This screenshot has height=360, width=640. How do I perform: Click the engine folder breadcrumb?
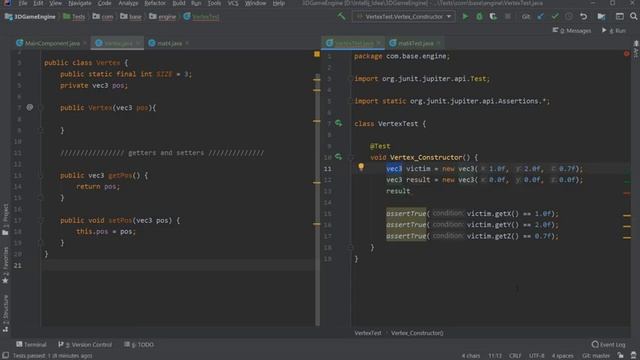(162, 17)
